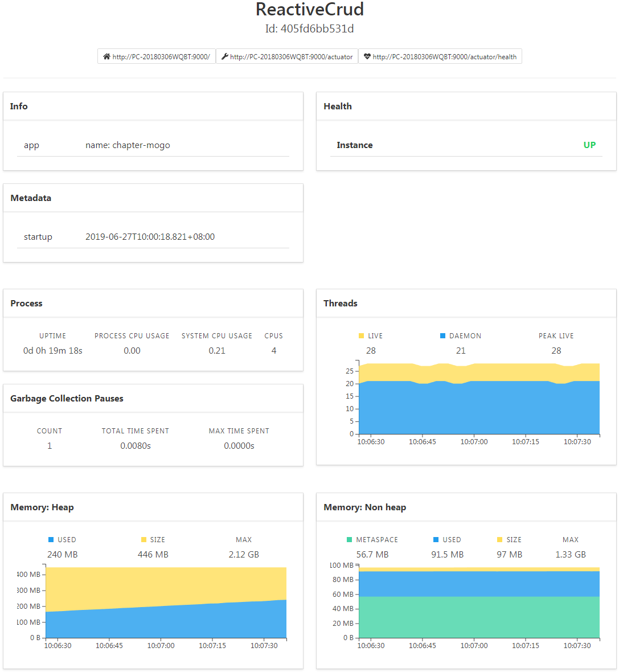Select the Threads panel header
The image size is (619, 672).
click(x=341, y=303)
